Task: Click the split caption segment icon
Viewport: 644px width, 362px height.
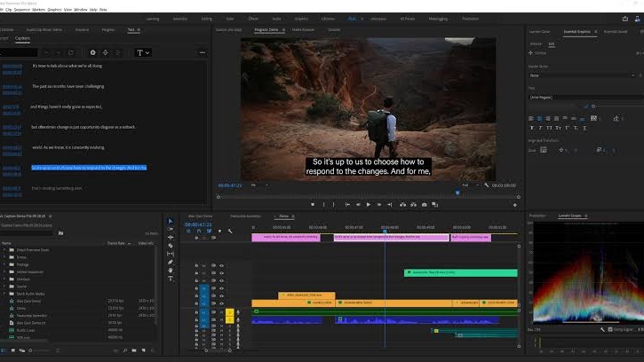Action: [105, 52]
